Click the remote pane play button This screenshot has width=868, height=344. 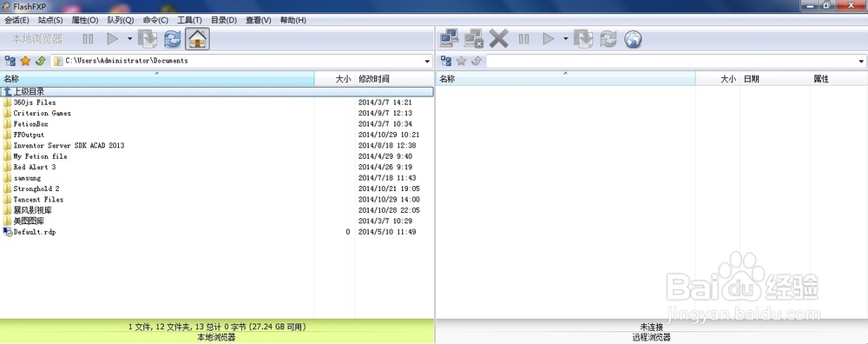pos(549,39)
